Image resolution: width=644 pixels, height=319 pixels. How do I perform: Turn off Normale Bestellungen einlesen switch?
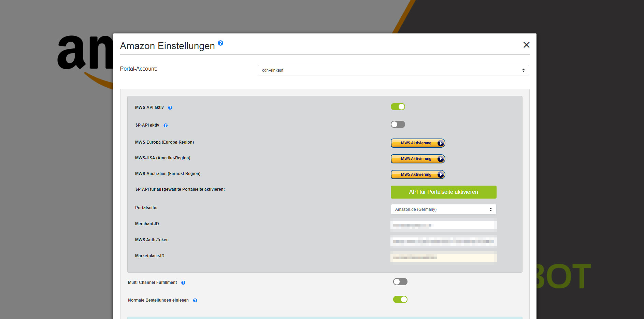coord(400,300)
